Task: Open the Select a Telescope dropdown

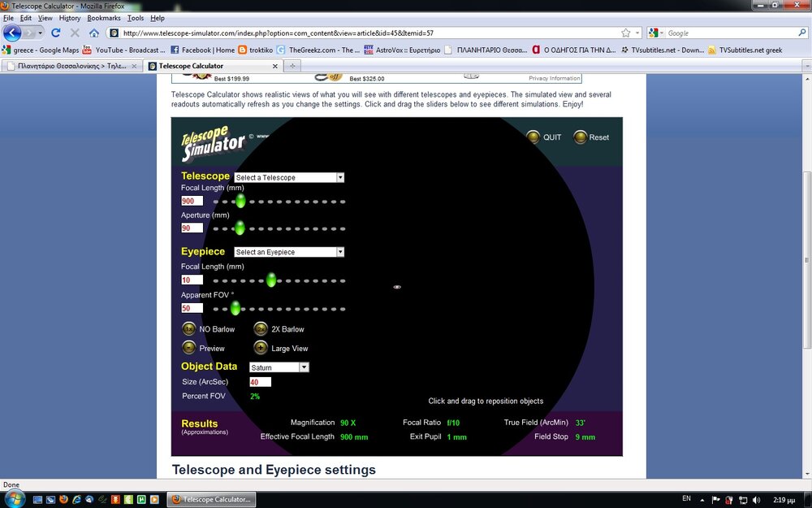Action: 289,177
